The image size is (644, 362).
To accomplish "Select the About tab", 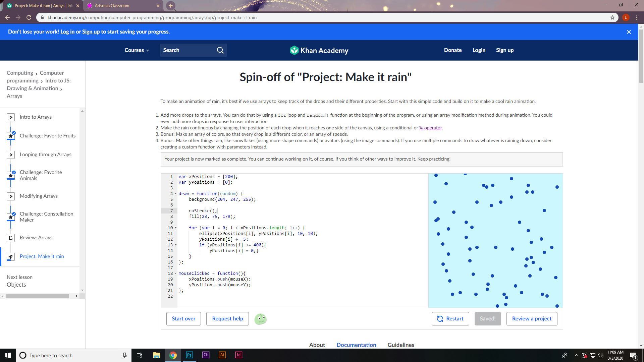I will [317, 345].
